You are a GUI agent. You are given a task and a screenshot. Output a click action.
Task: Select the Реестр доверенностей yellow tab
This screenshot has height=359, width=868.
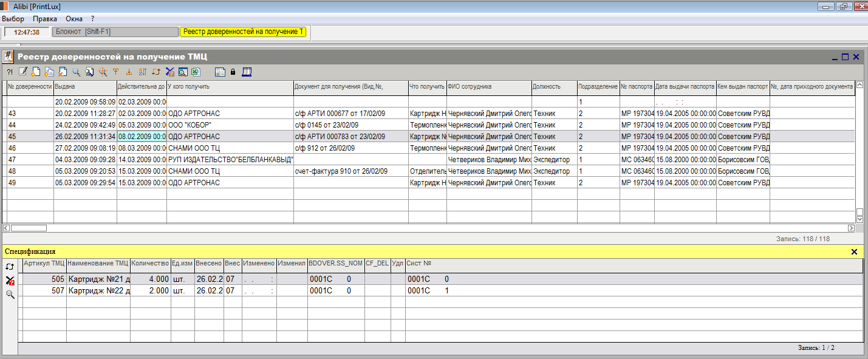[x=243, y=32]
